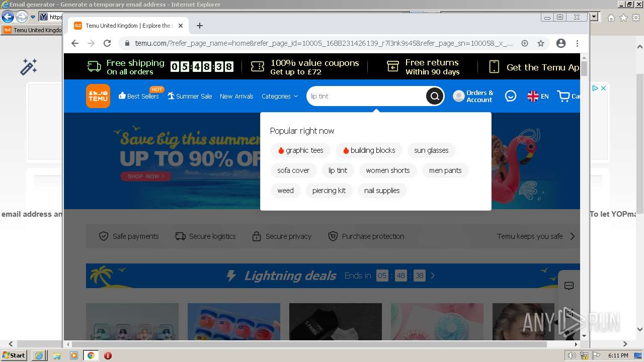
Task: Click the Lightning deals heading
Action: [x=290, y=276]
